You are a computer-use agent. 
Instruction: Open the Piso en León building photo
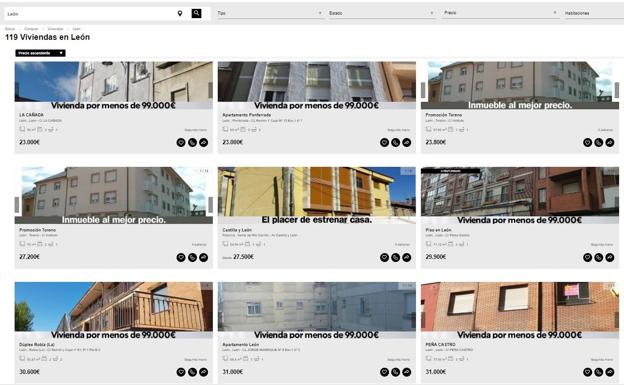click(x=520, y=192)
